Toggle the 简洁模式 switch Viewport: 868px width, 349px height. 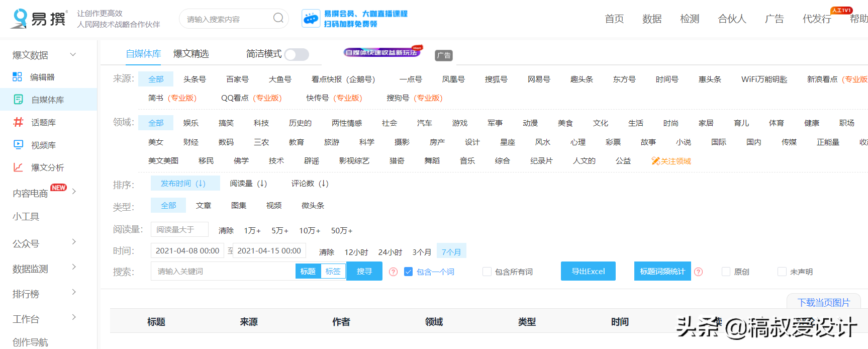point(297,54)
